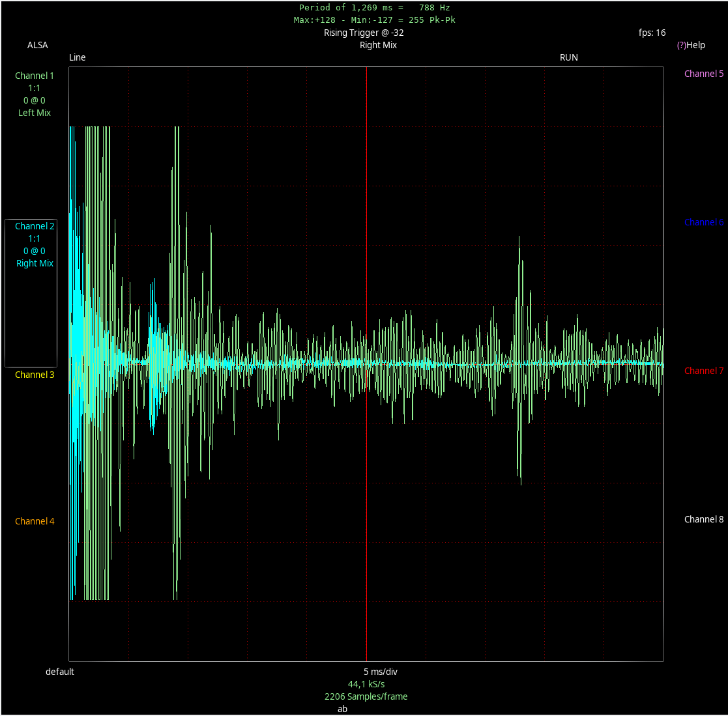Click 44,1 kS/s sample rate

366,685
